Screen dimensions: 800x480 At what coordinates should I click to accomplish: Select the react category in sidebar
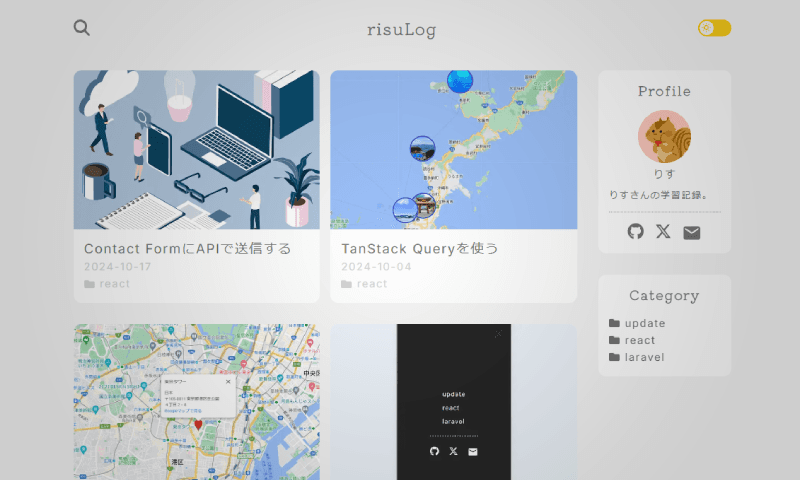point(640,340)
